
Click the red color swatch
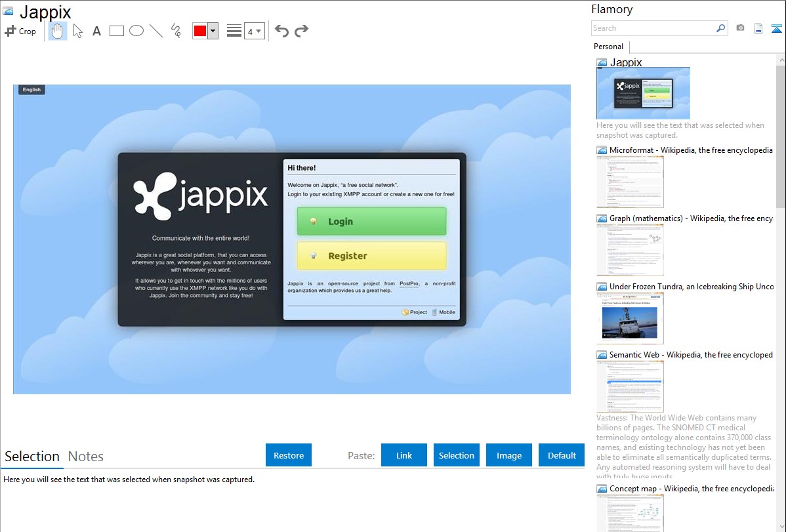(x=200, y=31)
